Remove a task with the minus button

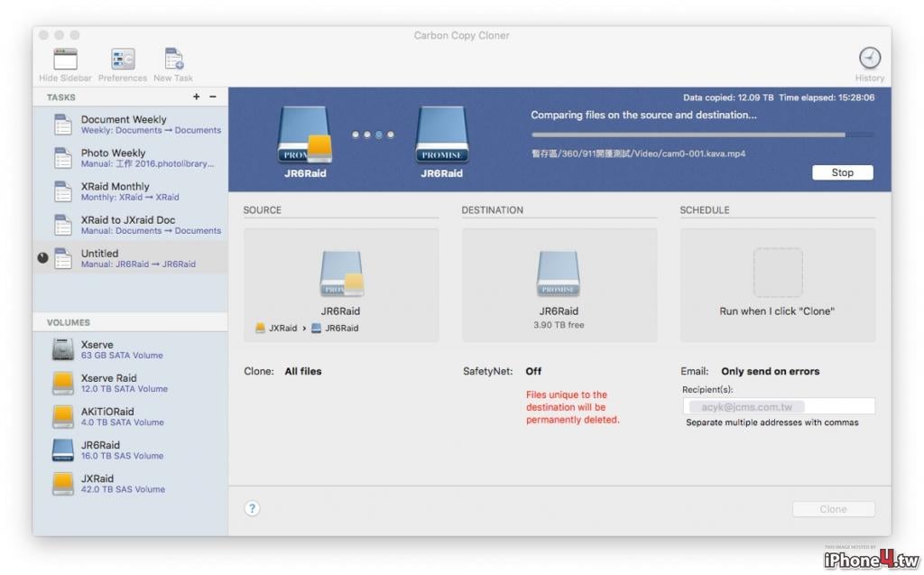click(x=213, y=97)
